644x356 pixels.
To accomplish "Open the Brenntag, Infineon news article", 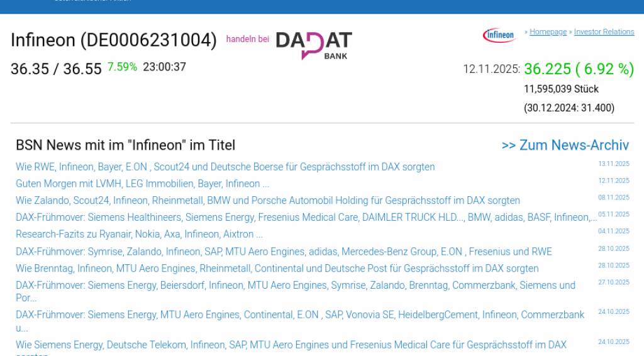I will point(277,269).
